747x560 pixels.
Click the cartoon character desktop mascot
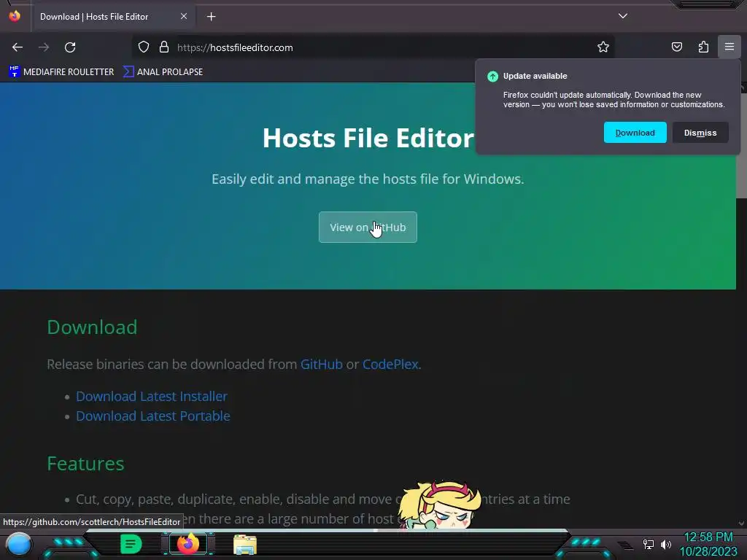click(439, 505)
